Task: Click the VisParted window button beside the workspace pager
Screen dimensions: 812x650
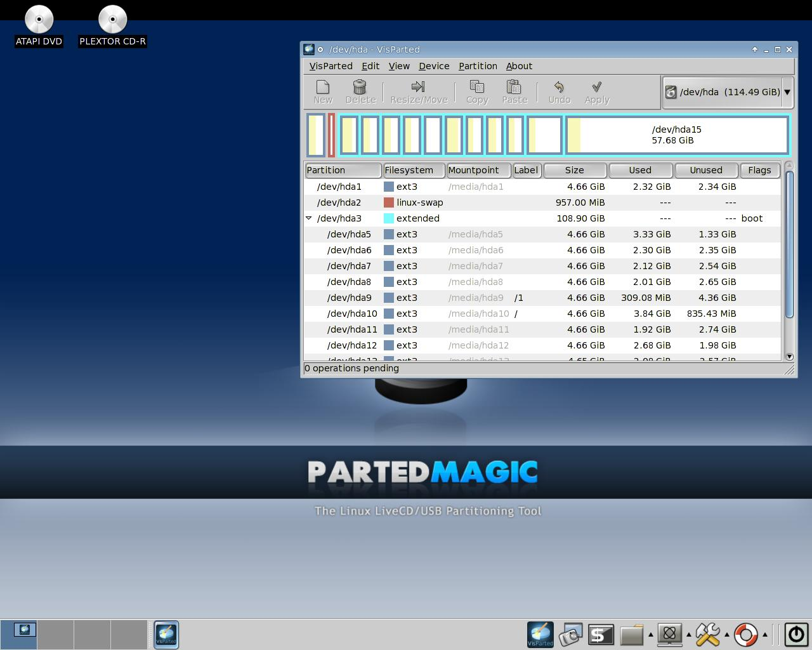Action: (166, 634)
